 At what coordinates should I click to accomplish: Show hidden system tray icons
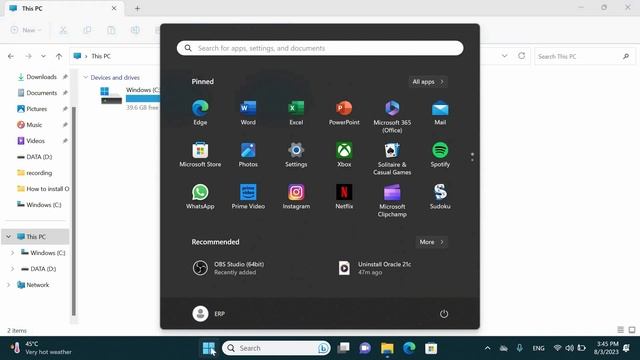pos(487,348)
